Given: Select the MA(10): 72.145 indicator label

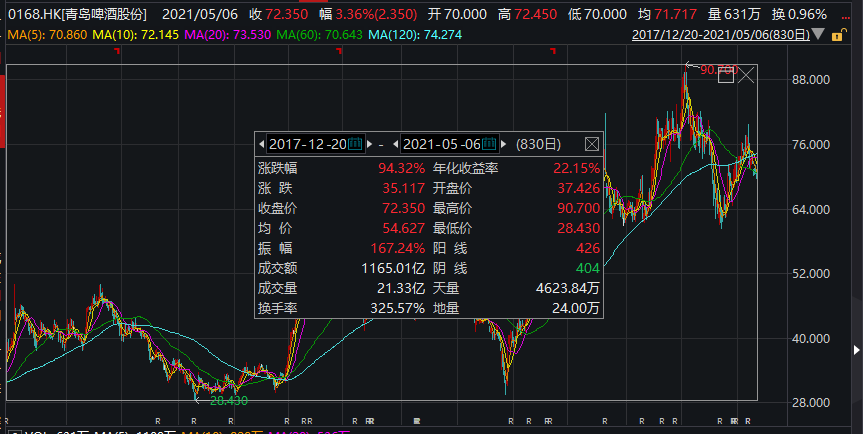Looking at the screenshot, I should (x=136, y=35).
